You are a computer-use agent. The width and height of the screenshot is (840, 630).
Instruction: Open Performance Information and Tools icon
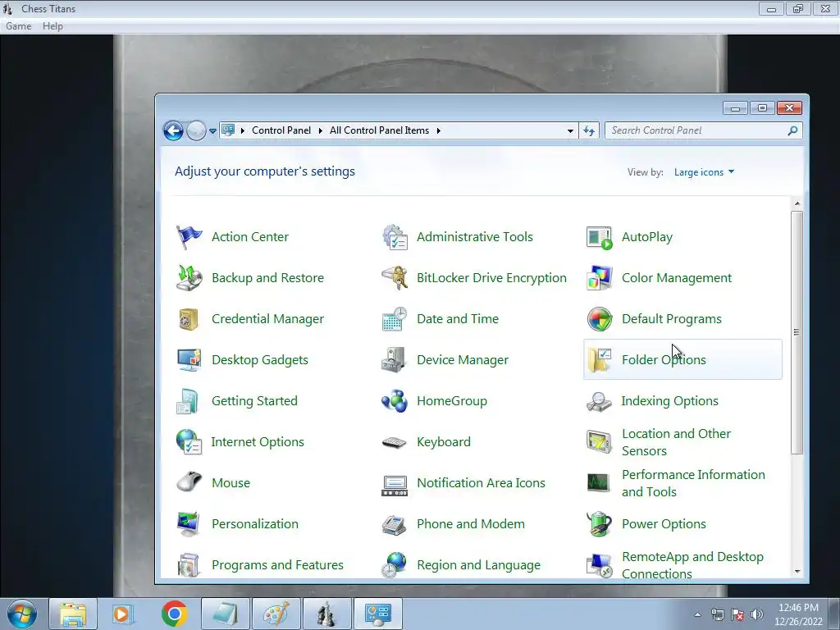click(598, 482)
